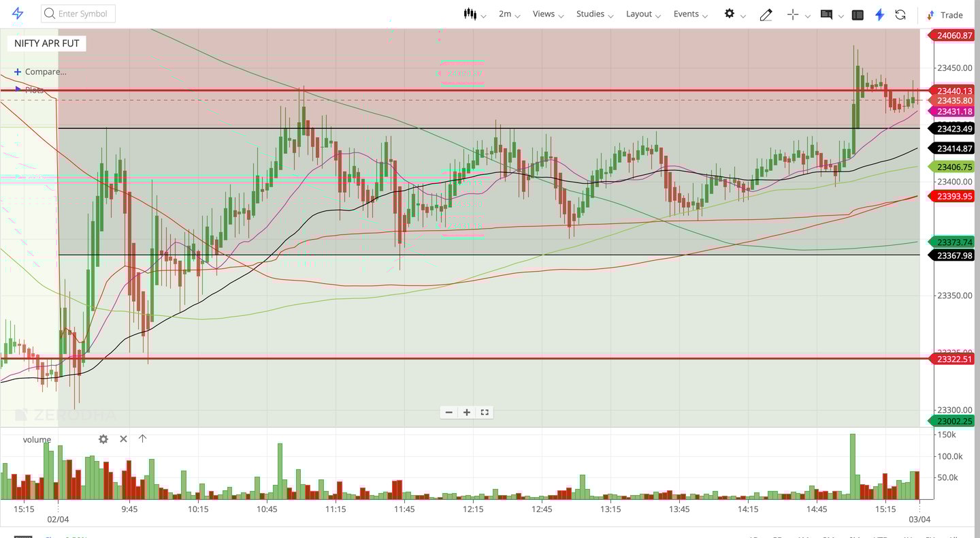Close the volume panel
Screen dimensions: 980x538
123,439
